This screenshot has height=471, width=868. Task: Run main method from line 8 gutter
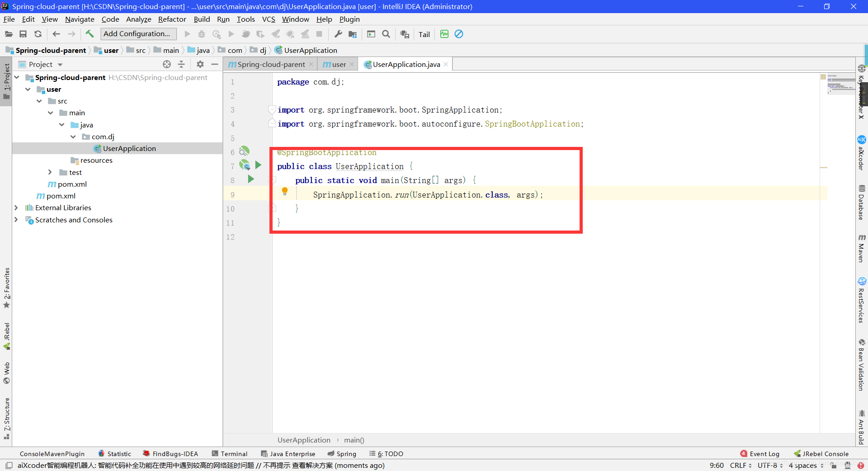(x=251, y=179)
